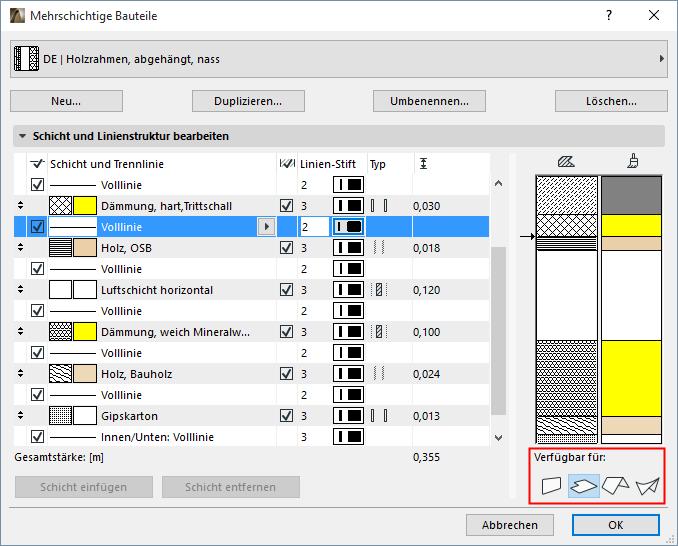
Task: Select the hatch pattern of Dämmung, weich Mineralwolle
Action: (x=60, y=332)
